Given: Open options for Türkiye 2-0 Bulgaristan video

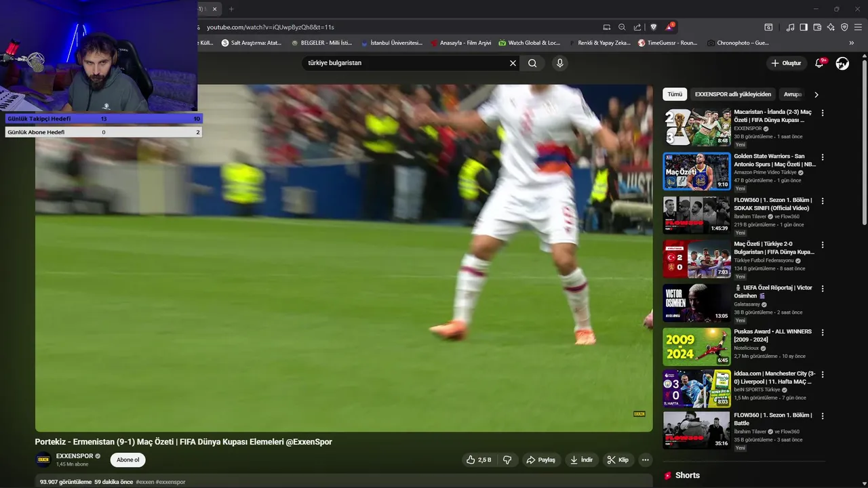Looking at the screenshot, I should [823, 245].
